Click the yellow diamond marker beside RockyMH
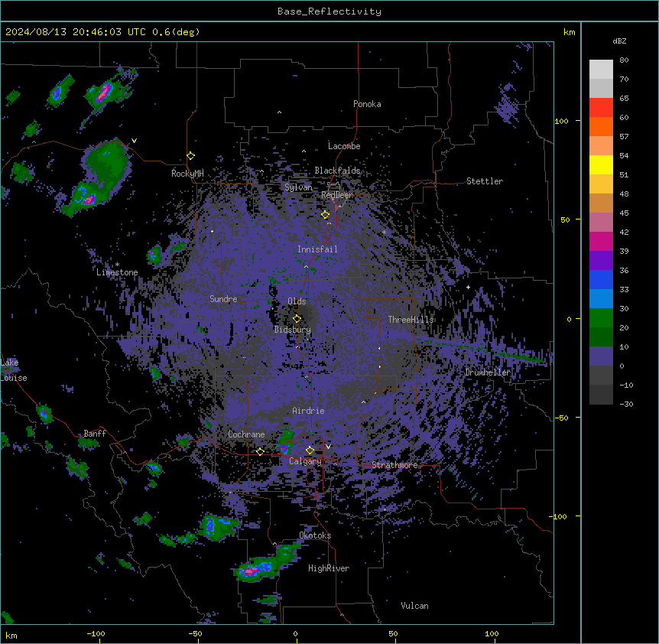This screenshot has height=644, width=659. (x=190, y=156)
